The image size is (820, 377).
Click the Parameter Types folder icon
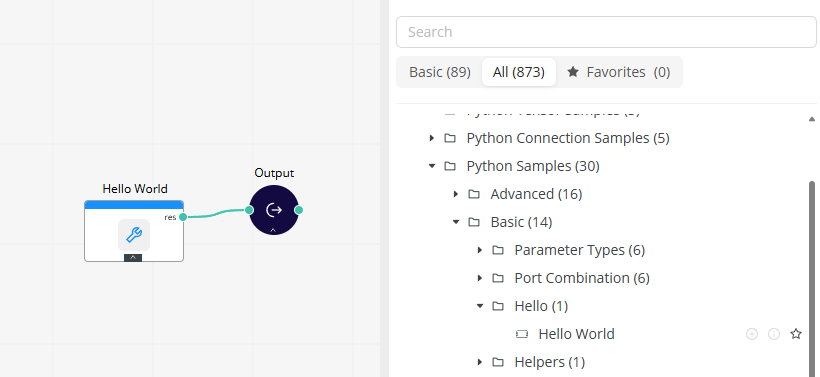pyautogui.click(x=498, y=250)
